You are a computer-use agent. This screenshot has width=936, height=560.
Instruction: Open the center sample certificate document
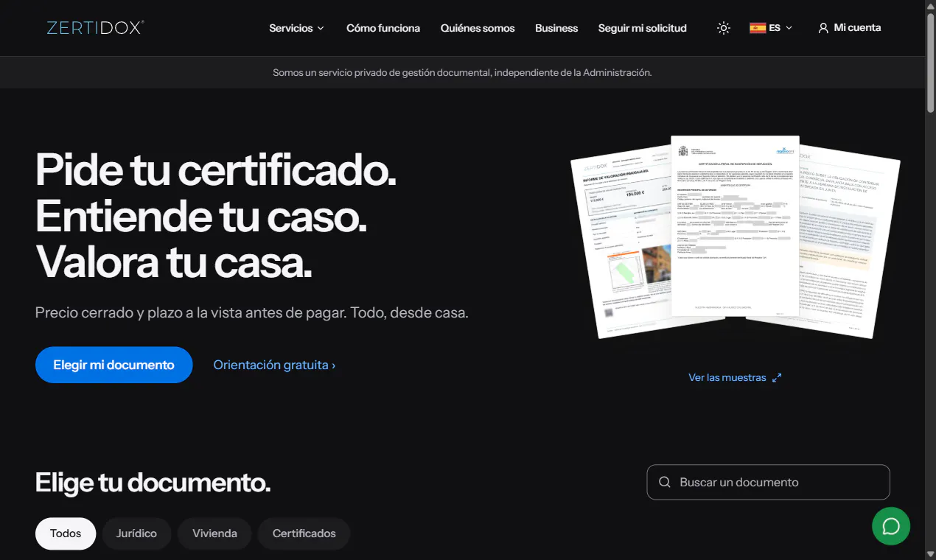[736, 226]
